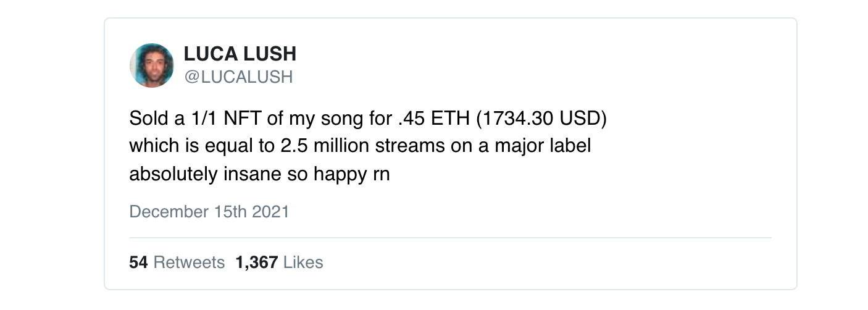
Task: Click the year 2021 in the date
Action: [270, 212]
